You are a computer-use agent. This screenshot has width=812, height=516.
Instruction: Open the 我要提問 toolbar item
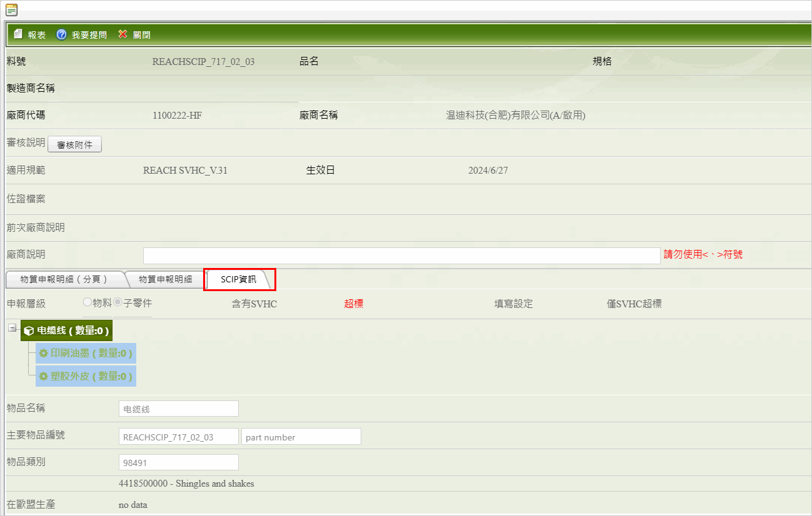point(82,34)
